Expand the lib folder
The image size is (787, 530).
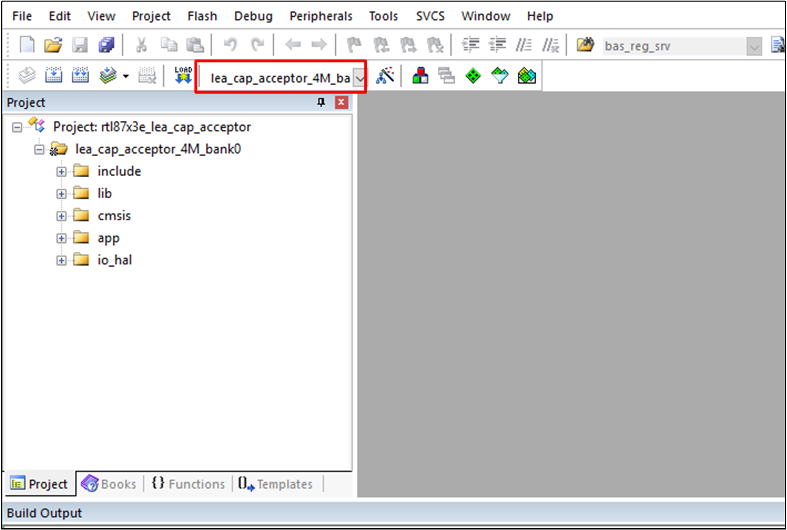pos(61,194)
